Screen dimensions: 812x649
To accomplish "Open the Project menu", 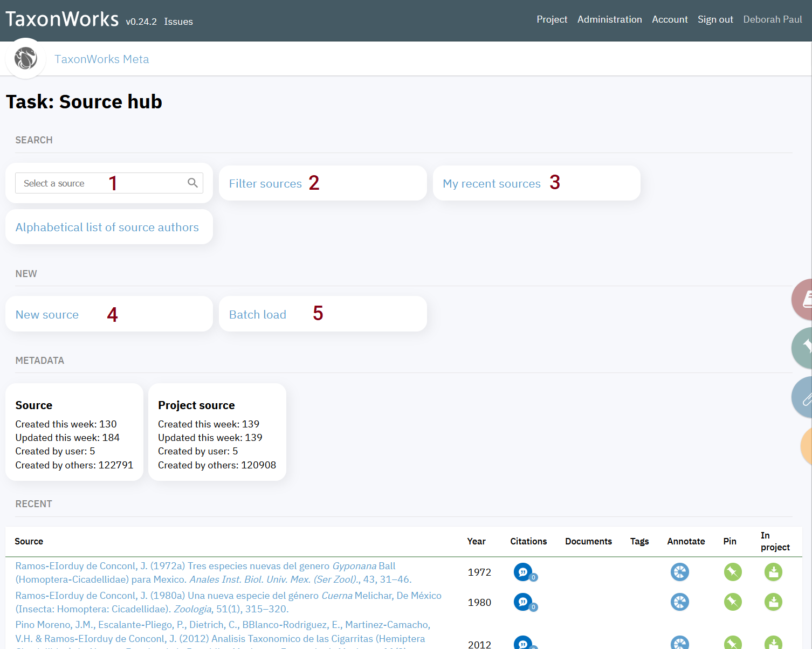I will [x=552, y=19].
